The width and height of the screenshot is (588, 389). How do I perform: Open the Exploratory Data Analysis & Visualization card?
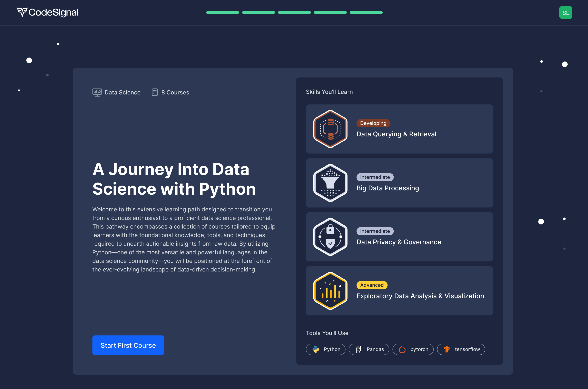(x=399, y=291)
